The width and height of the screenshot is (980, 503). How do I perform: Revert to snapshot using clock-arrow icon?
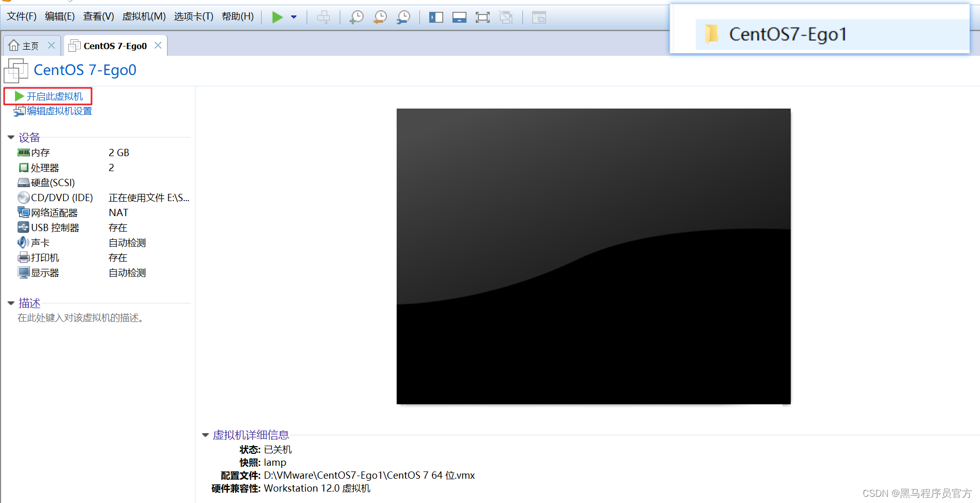point(380,17)
